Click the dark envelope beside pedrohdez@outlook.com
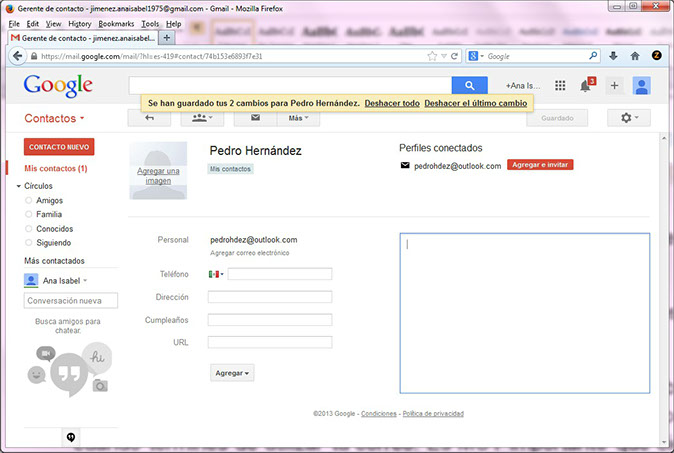The width and height of the screenshot is (674, 453). (x=405, y=165)
